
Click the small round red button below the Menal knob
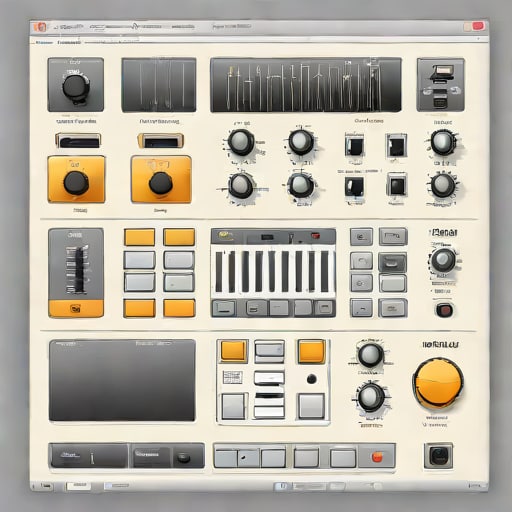point(444,310)
